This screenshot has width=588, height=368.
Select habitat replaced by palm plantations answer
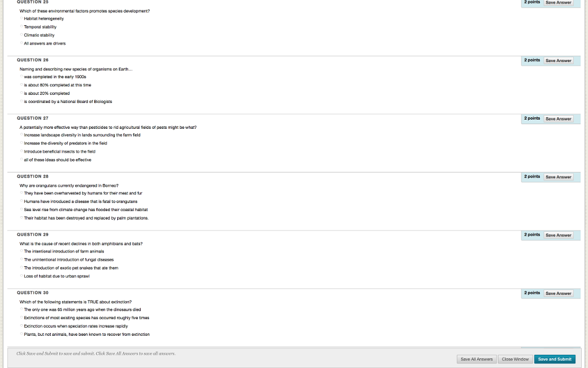(x=21, y=217)
